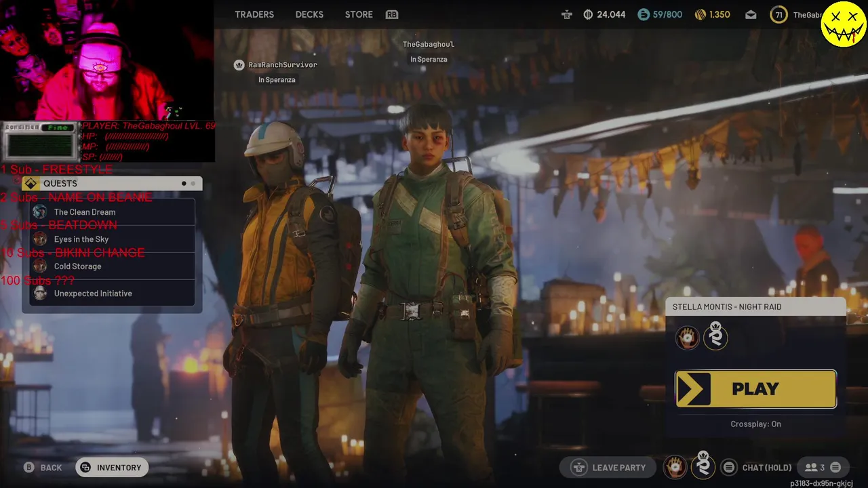Open Eyes in the Sky quest

(113, 239)
